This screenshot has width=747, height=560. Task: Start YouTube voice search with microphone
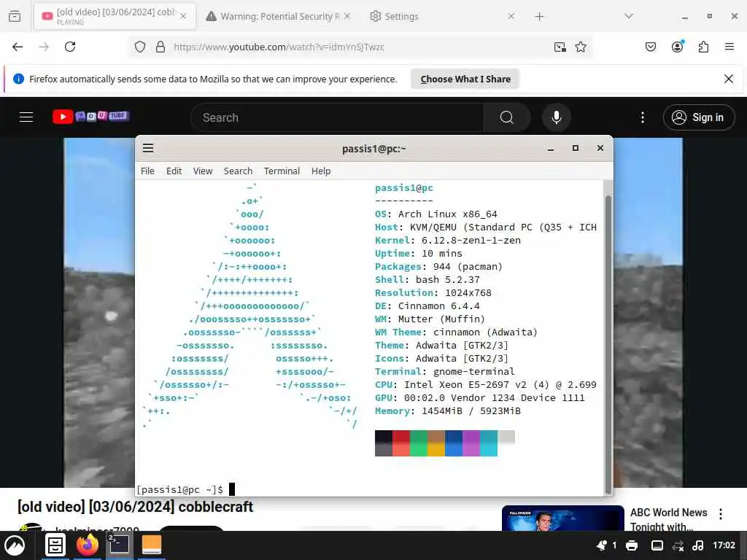coord(557,117)
